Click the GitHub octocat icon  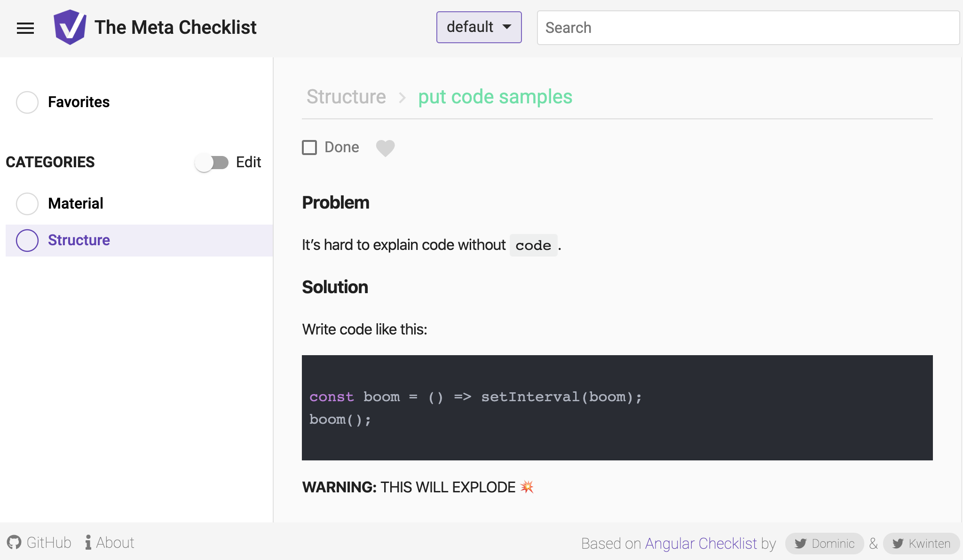[x=14, y=543]
